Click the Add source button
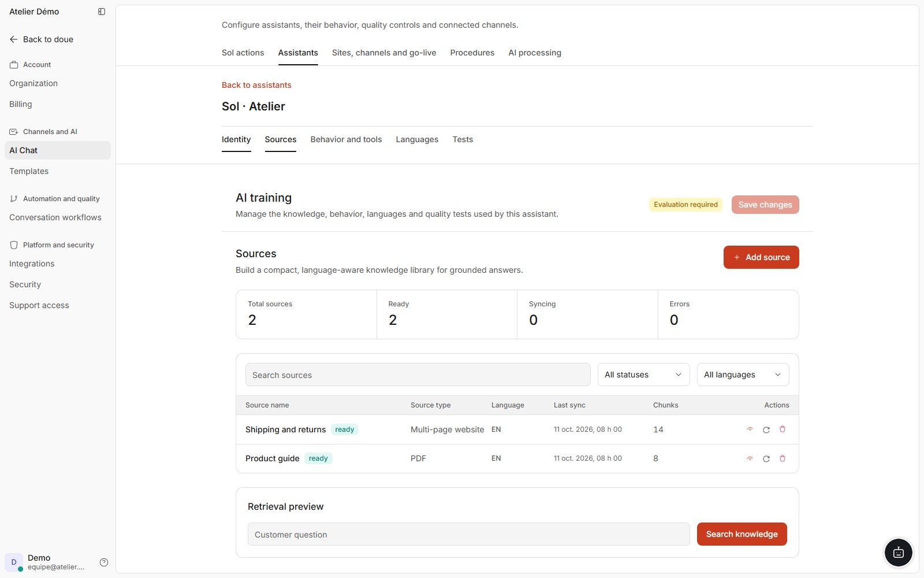The height and width of the screenshot is (578, 924). point(761,257)
